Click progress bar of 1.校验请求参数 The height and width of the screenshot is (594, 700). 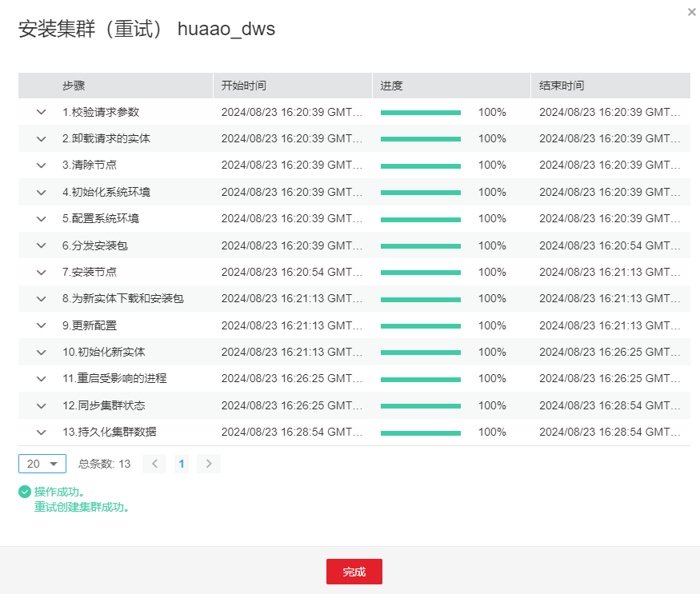click(x=421, y=113)
